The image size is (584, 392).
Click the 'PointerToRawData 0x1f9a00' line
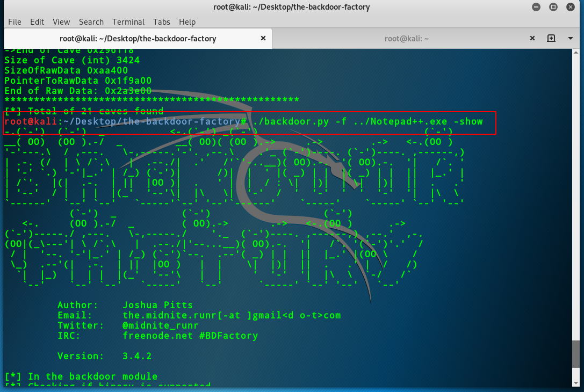click(78, 81)
